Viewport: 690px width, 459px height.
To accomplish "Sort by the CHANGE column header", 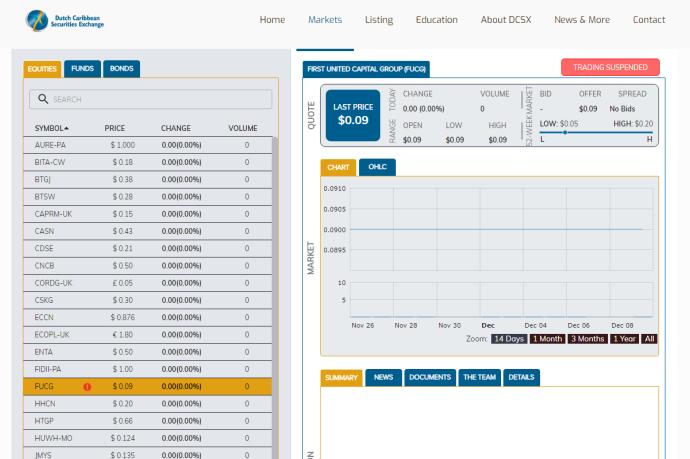I will coord(176,128).
